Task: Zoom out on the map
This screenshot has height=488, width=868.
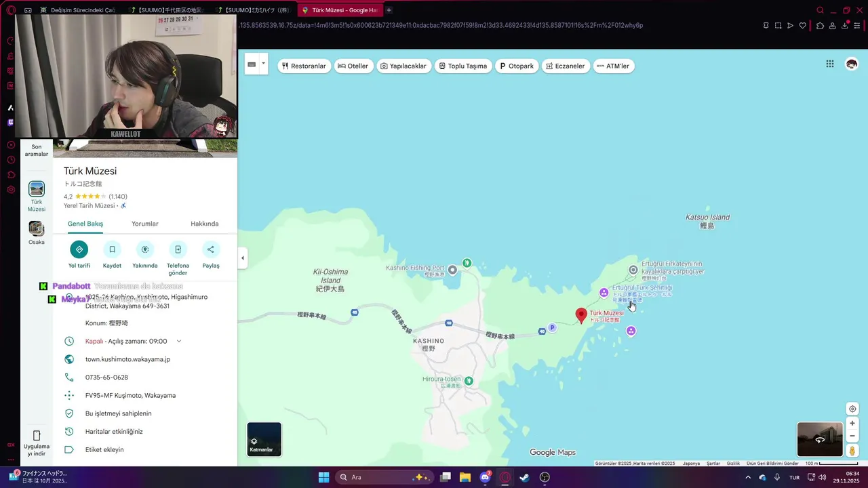Action: point(852,436)
